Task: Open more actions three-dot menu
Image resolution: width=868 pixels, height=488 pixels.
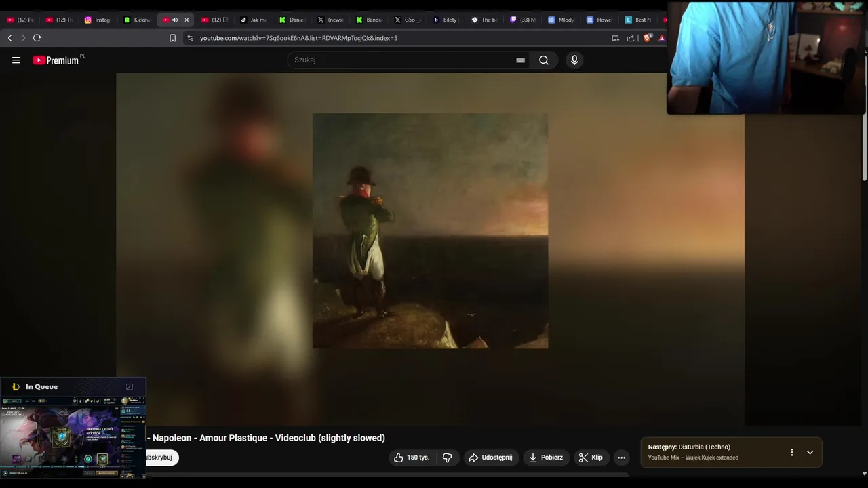Action: coord(621,457)
